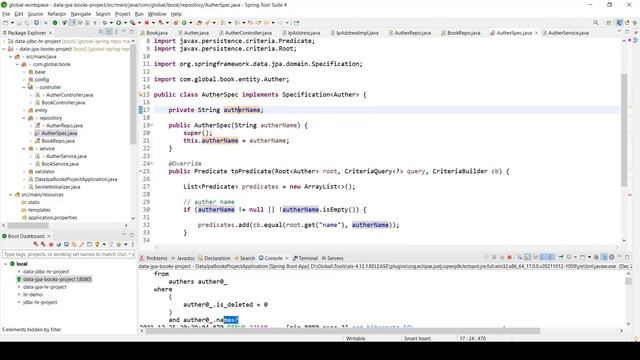This screenshot has width=640, height=360.
Task: Minimize the Console view
Action: [x=619, y=257]
